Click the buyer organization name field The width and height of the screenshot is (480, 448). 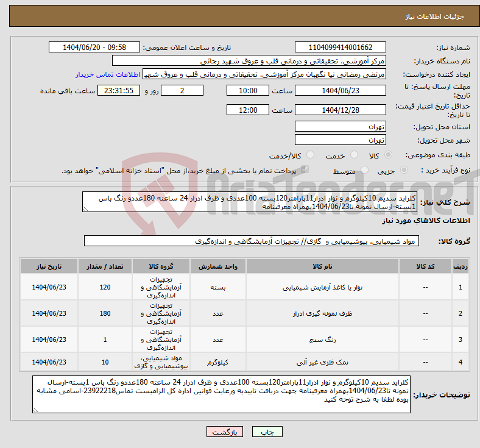[x=249, y=61]
